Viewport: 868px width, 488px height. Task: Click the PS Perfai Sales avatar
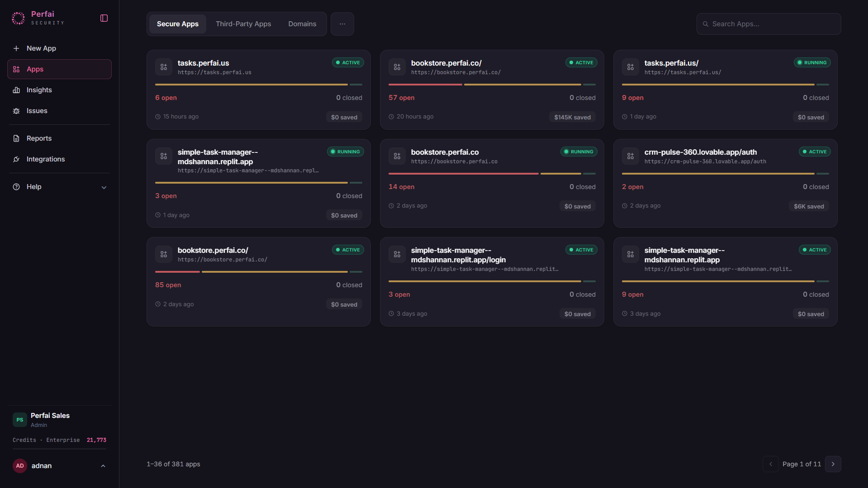20,420
